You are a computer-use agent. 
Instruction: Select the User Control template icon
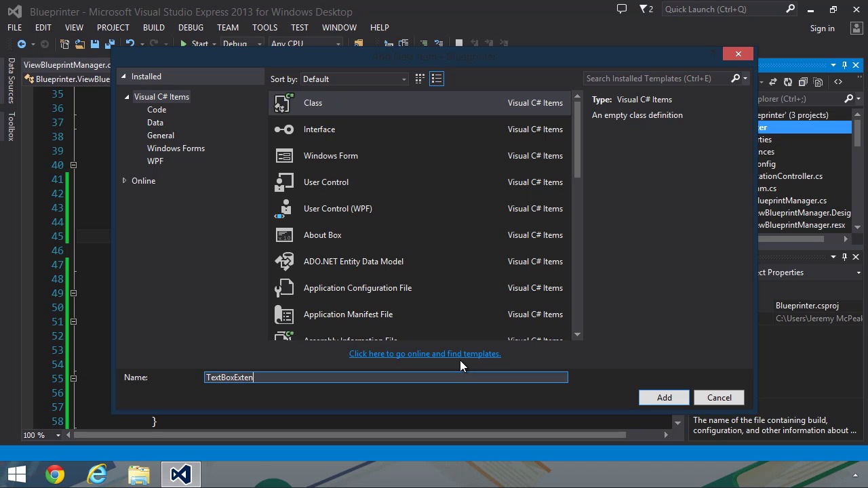284,182
